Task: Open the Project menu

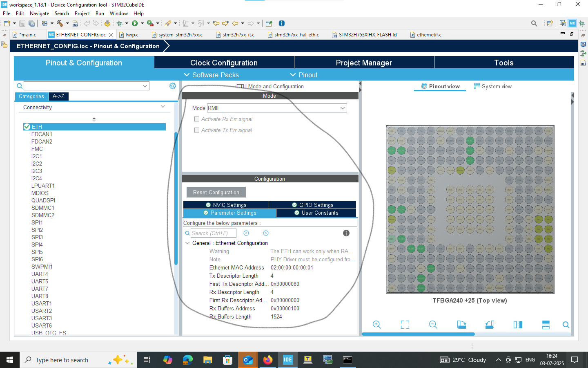Action: coord(82,13)
